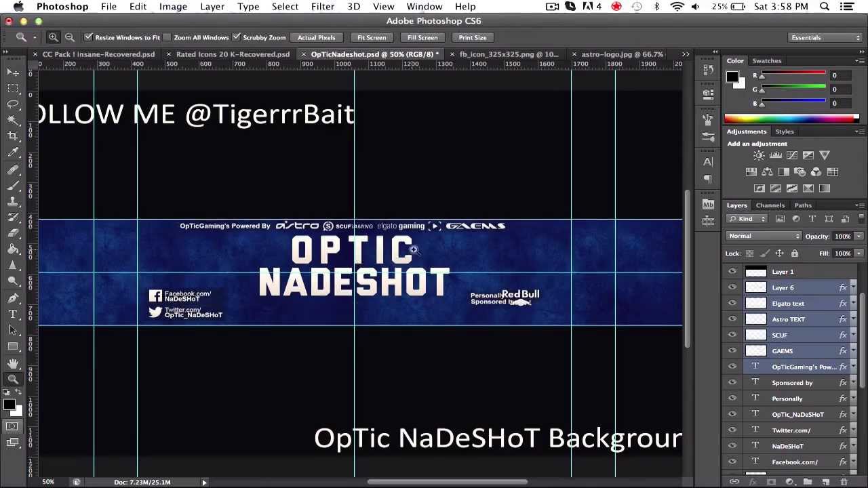Image resolution: width=868 pixels, height=488 pixels.
Task: Filter layers by type layers icon
Action: [812, 219]
